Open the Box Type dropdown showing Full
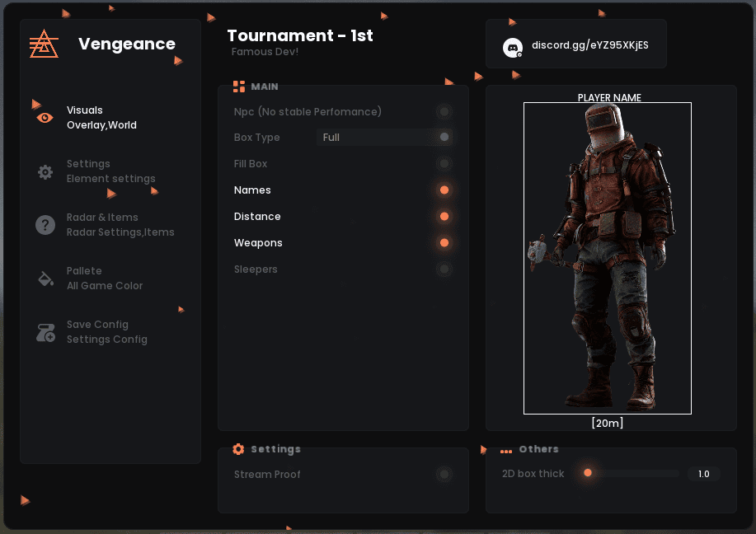756x534 pixels. (384, 137)
